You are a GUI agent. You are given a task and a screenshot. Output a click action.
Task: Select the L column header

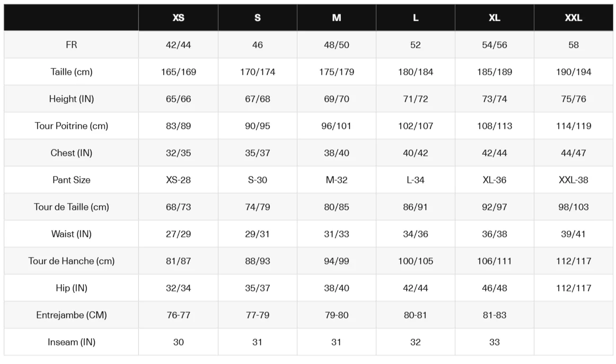pos(416,17)
